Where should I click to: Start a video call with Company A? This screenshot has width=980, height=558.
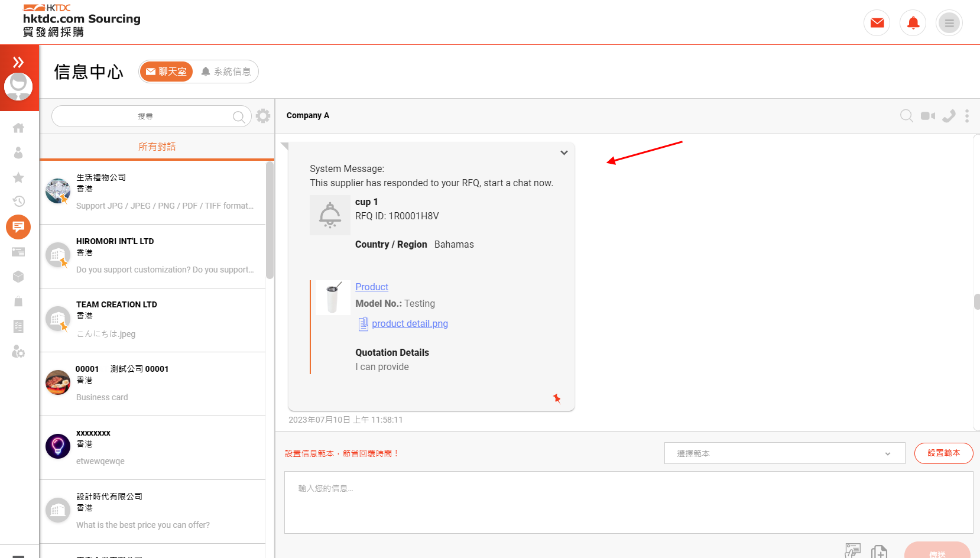click(x=927, y=116)
